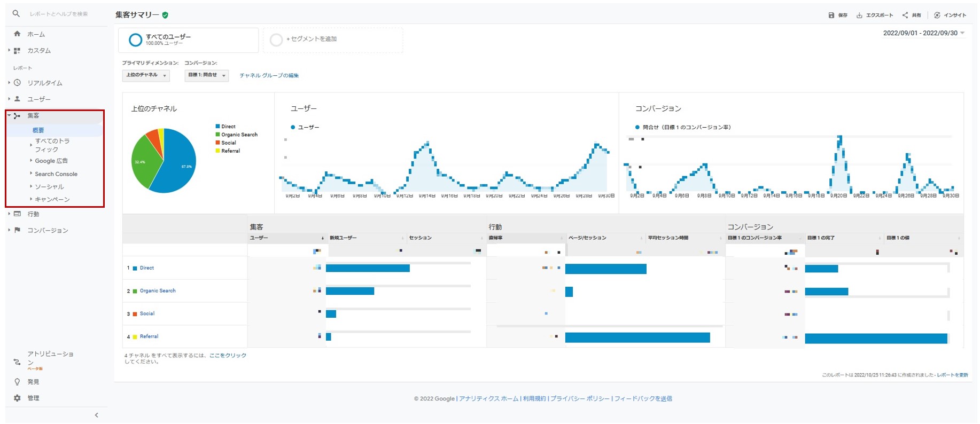Click the search magnifier icon

pyautogui.click(x=16, y=14)
